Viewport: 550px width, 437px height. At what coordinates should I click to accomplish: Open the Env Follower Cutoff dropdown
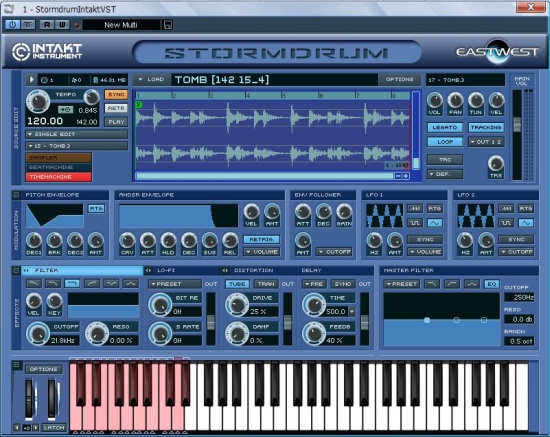pos(334,252)
